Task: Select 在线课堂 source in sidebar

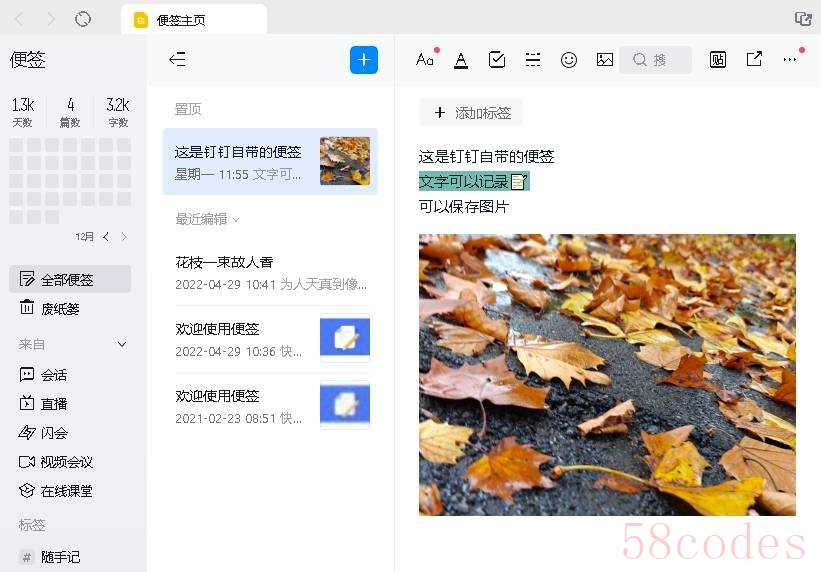Action: pyautogui.click(x=70, y=491)
